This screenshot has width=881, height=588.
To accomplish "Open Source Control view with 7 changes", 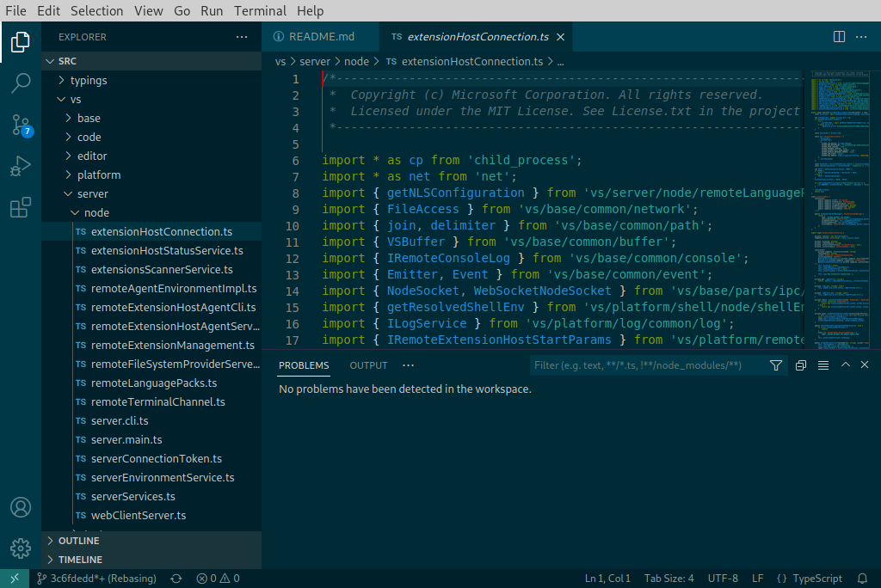I will pyautogui.click(x=22, y=125).
